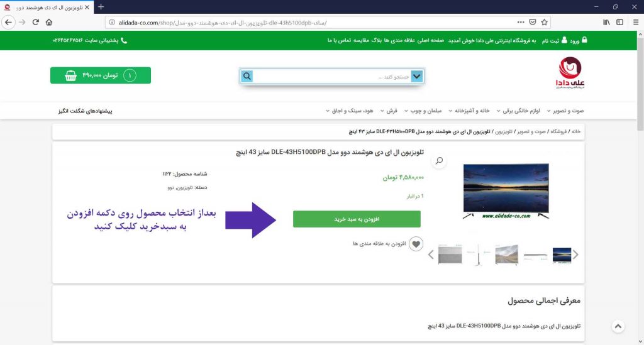Open the shopping cart ۴۹۰,۰۰۰ تومان button
This screenshot has width=644, height=345.
pos(101,75)
